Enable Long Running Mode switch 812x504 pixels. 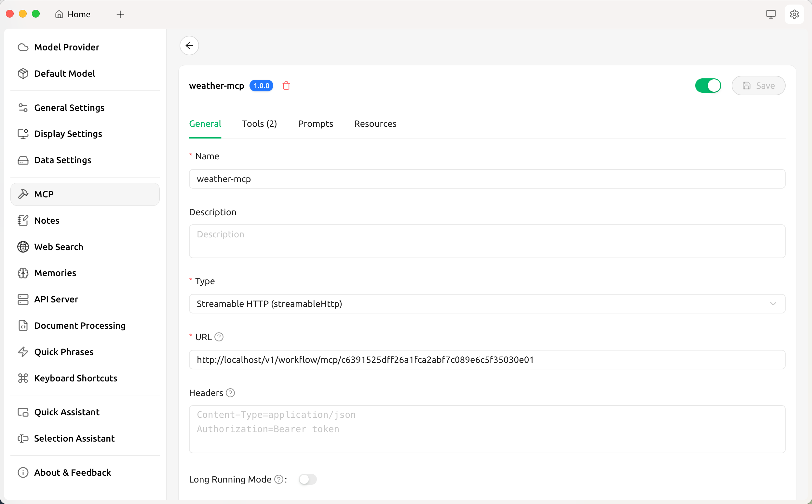coord(307,479)
